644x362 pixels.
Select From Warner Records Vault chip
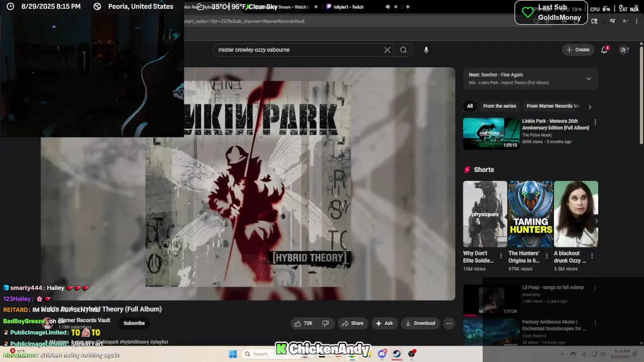click(x=553, y=106)
